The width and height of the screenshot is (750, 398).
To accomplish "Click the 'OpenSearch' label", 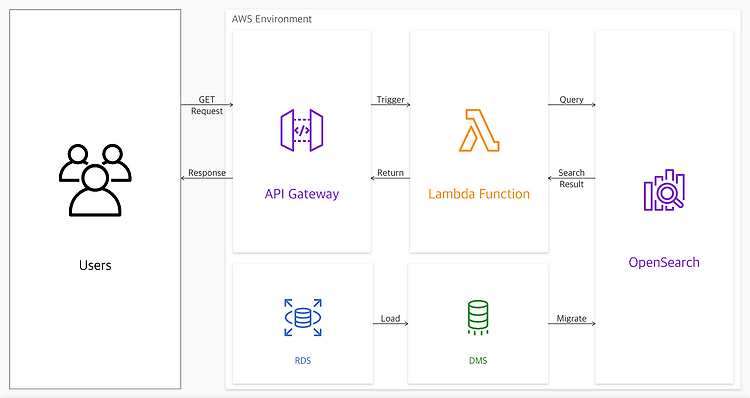I will (x=664, y=263).
